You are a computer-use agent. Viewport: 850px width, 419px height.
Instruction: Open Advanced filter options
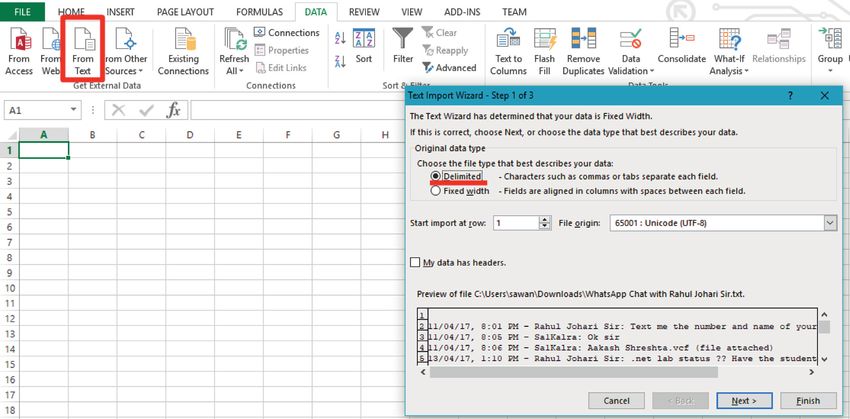(449, 68)
